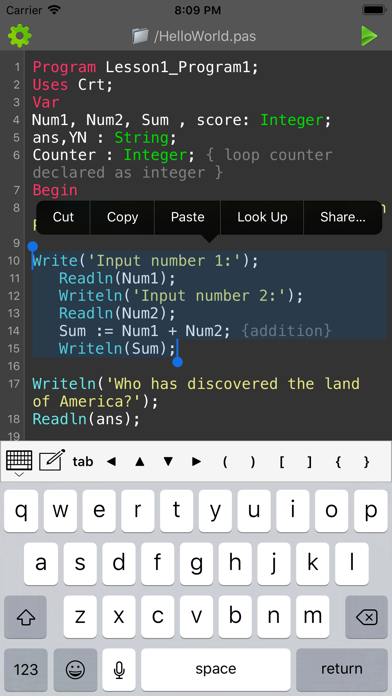Tap the return key
This screenshot has width=392, height=696.
(342, 669)
